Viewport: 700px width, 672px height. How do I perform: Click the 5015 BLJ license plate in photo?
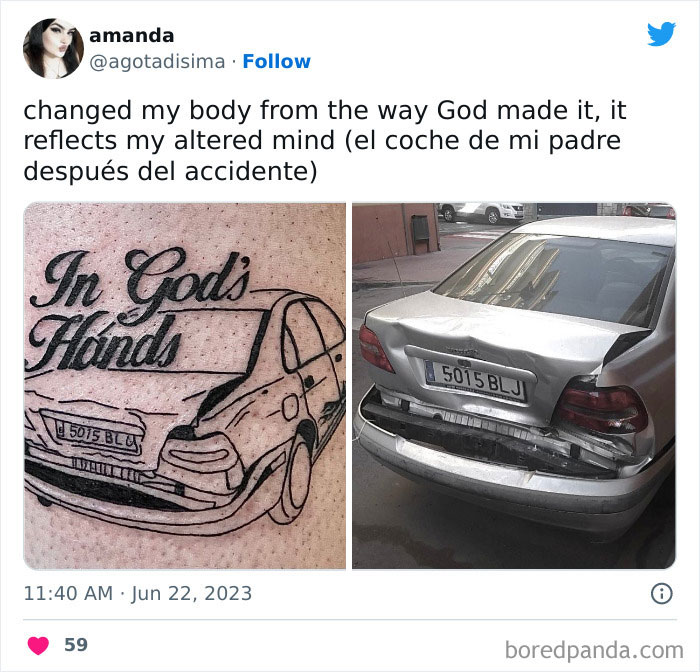tap(476, 381)
